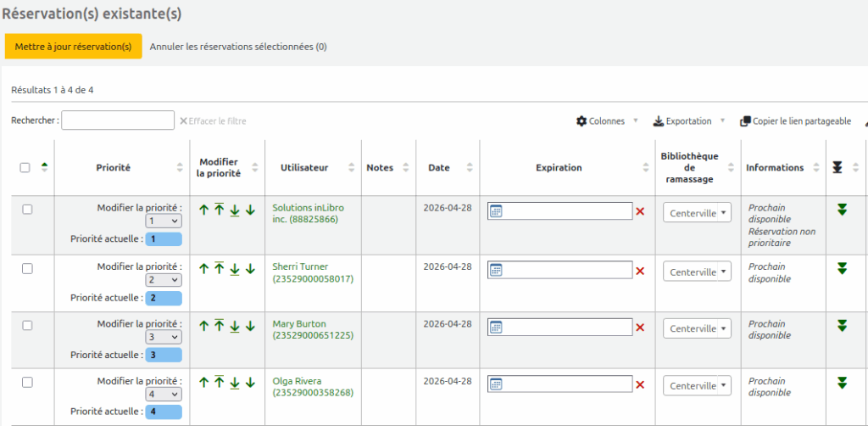This screenshot has height=426, width=868.
Task: Expand pickup library dropdown for Solutions inLibro
Action: click(x=697, y=213)
